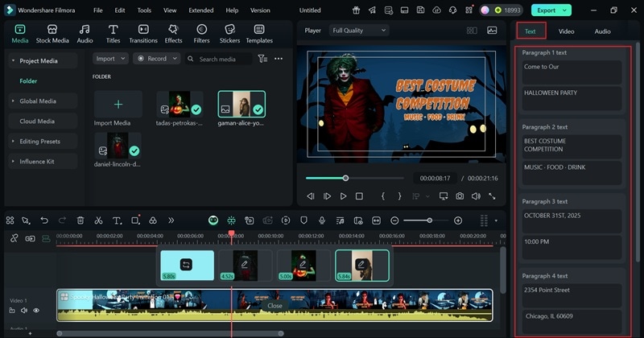Open the Record dropdown
Image resolution: width=644 pixels, height=338 pixels.
pyautogui.click(x=156, y=59)
